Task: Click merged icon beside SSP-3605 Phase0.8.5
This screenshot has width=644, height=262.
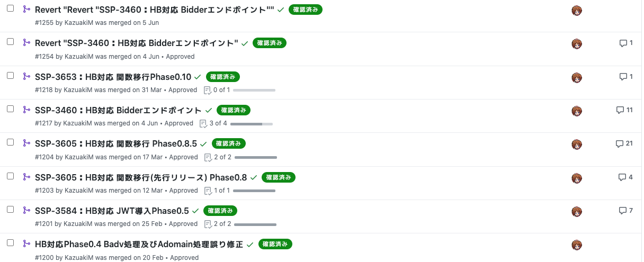Action: tap(26, 143)
